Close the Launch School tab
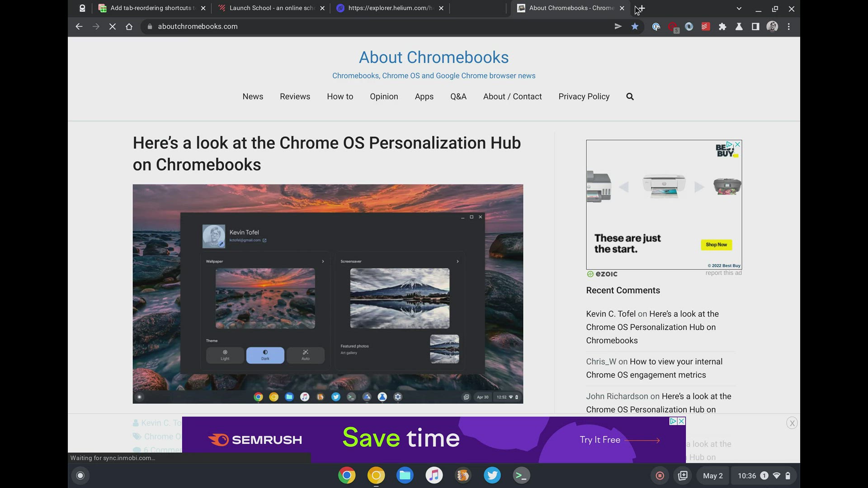 tap(322, 8)
